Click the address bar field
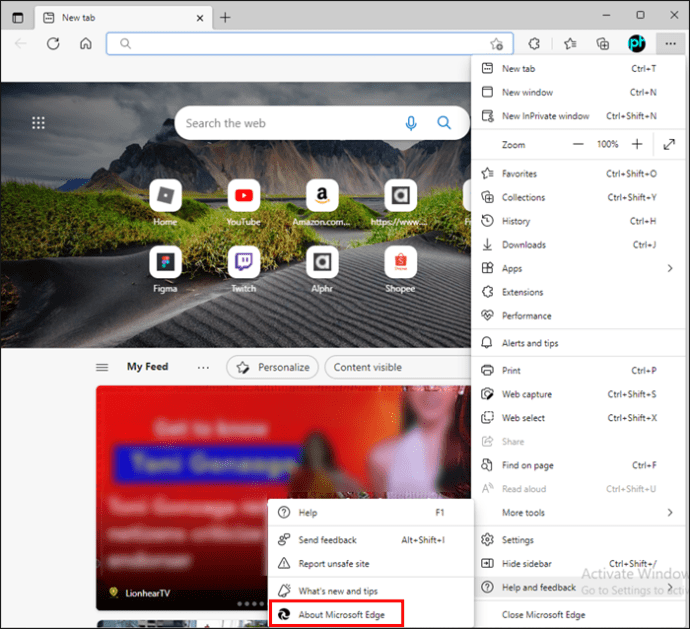Screen dimensions: 690x629 310,44
